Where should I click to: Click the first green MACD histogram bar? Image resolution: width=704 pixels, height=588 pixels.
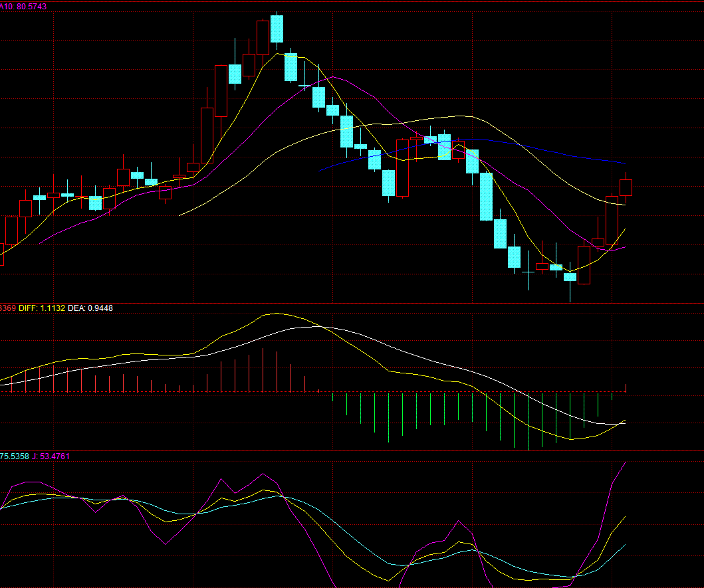click(x=332, y=397)
